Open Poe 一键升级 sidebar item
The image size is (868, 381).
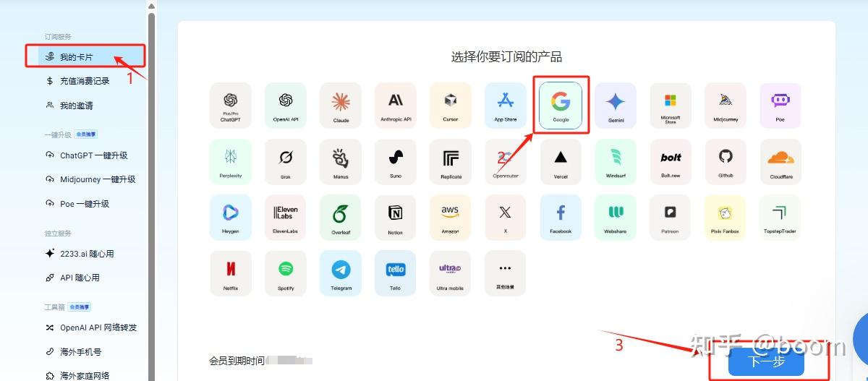(x=77, y=204)
